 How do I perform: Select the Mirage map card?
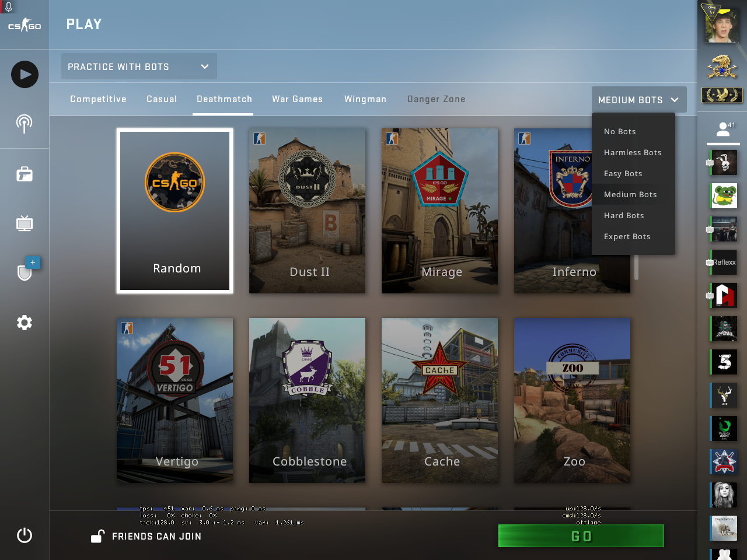click(439, 211)
